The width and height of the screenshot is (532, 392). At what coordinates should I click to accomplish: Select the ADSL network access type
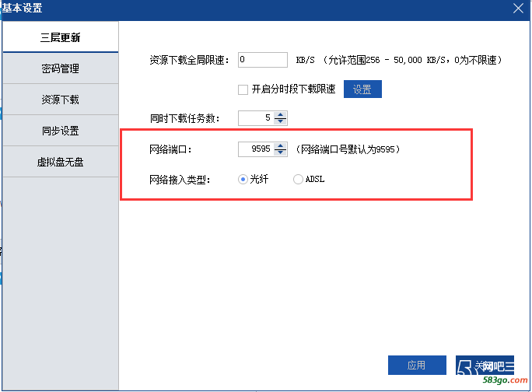(298, 179)
